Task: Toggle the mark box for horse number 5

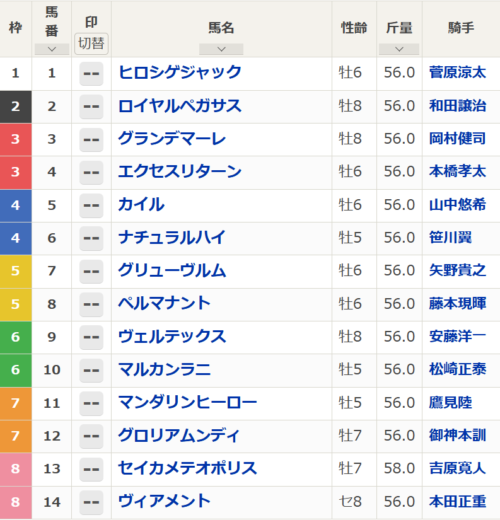Action: (91, 205)
